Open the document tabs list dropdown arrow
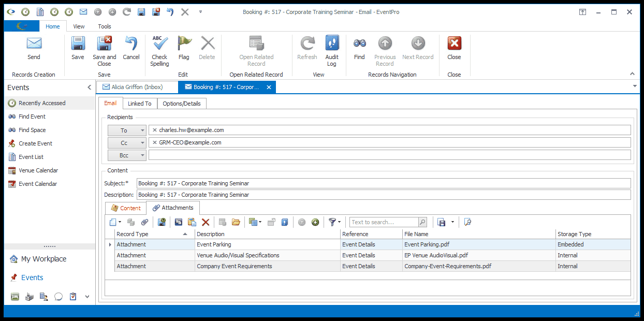Screen dimensions: 644x321 tap(635, 86)
